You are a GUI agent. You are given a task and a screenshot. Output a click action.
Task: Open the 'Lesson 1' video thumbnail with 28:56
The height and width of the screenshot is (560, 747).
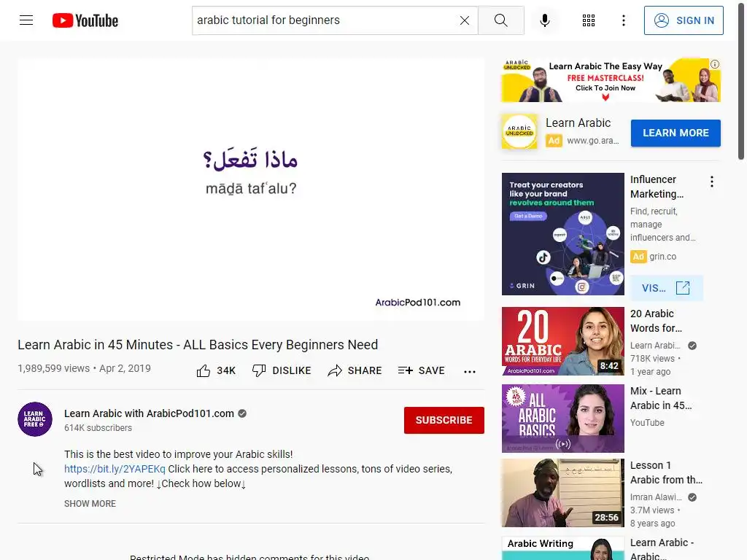[562, 493]
